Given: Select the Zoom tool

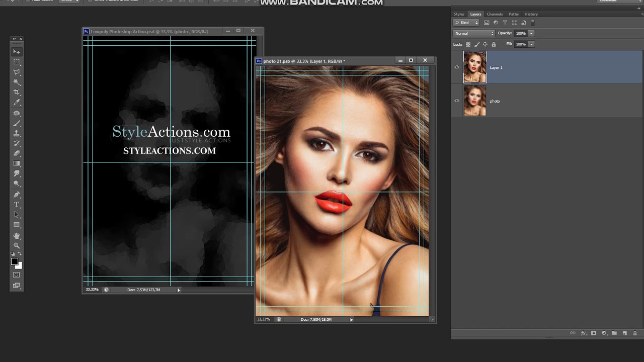Looking at the screenshot, I should (17, 246).
